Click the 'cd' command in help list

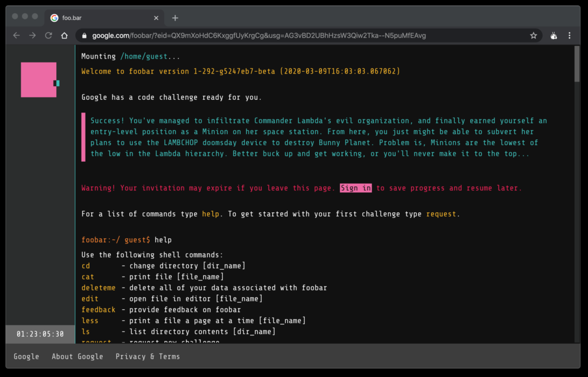tap(86, 266)
